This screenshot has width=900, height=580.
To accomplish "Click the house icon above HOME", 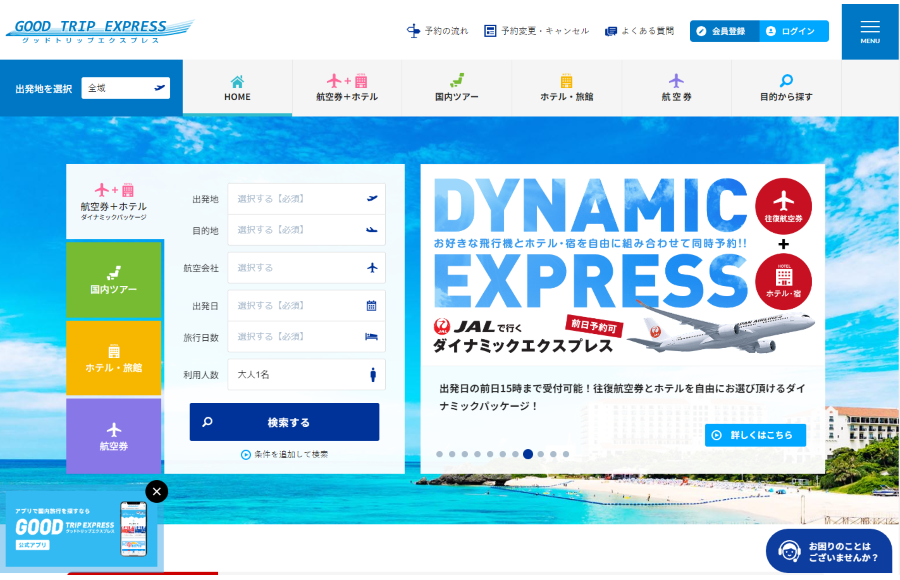I will [237, 80].
